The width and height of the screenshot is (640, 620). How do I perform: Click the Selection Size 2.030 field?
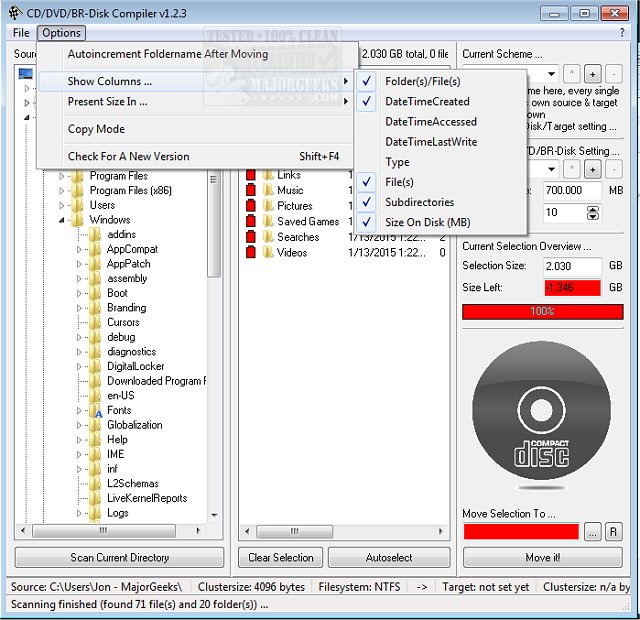(572, 266)
